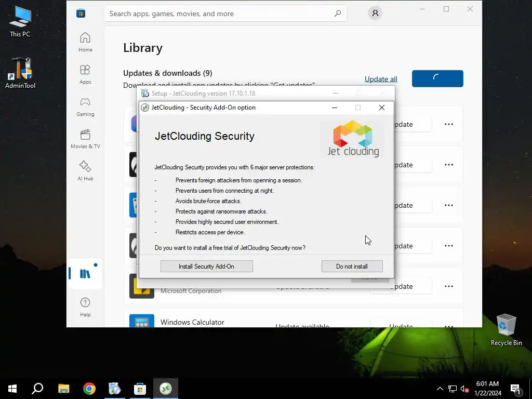Open Movies & TV in Microsoft Store

(85, 139)
